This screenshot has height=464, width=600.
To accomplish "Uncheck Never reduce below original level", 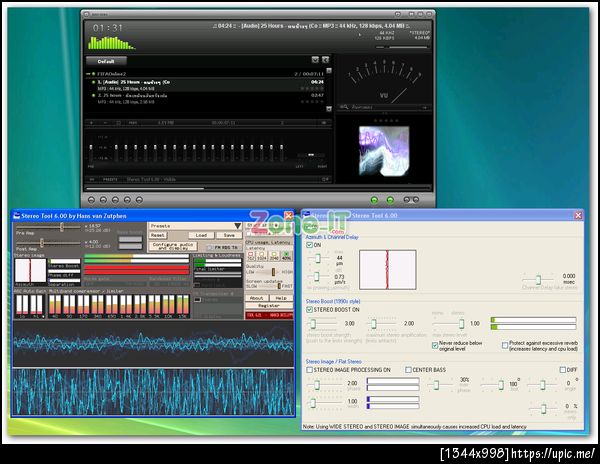I will point(435,345).
